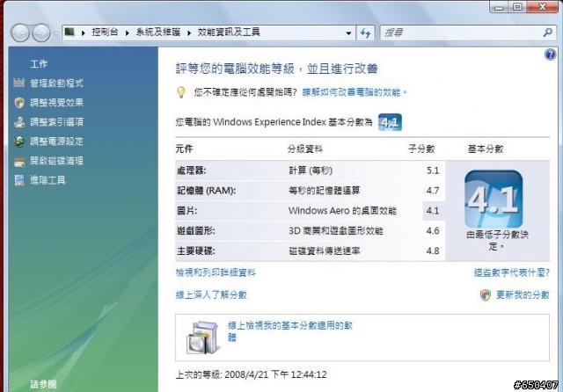Click the Forward navigation arrow button
This screenshot has height=392, width=563.
point(41,33)
